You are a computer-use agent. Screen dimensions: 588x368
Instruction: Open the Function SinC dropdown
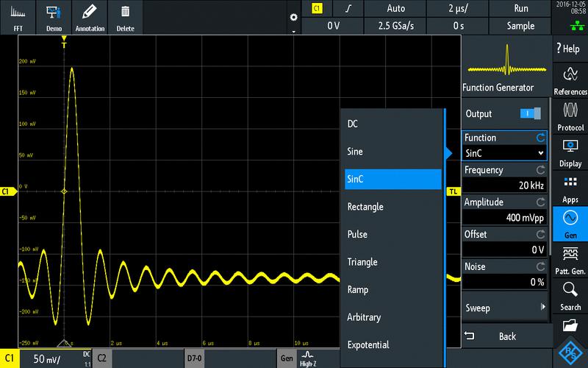504,153
